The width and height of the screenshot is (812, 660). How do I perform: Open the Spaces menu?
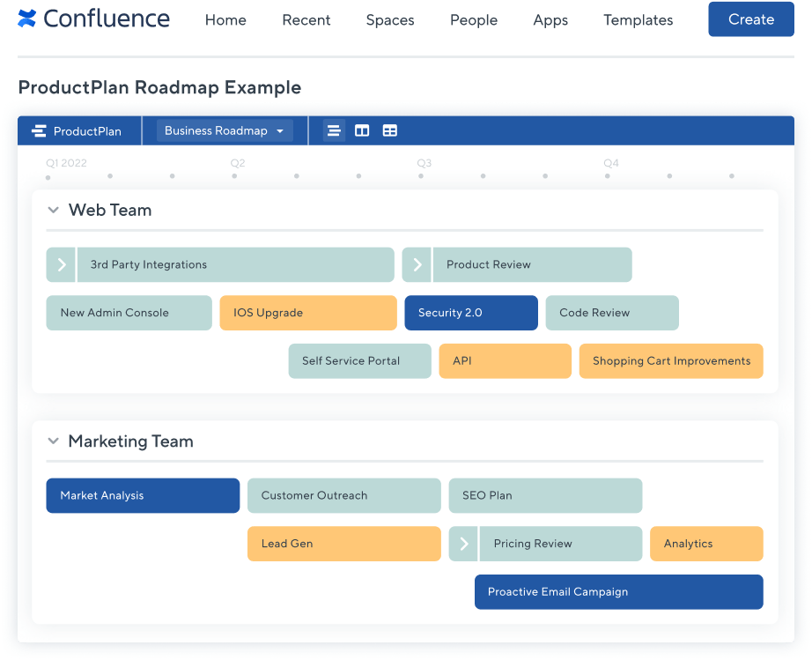coord(389,20)
